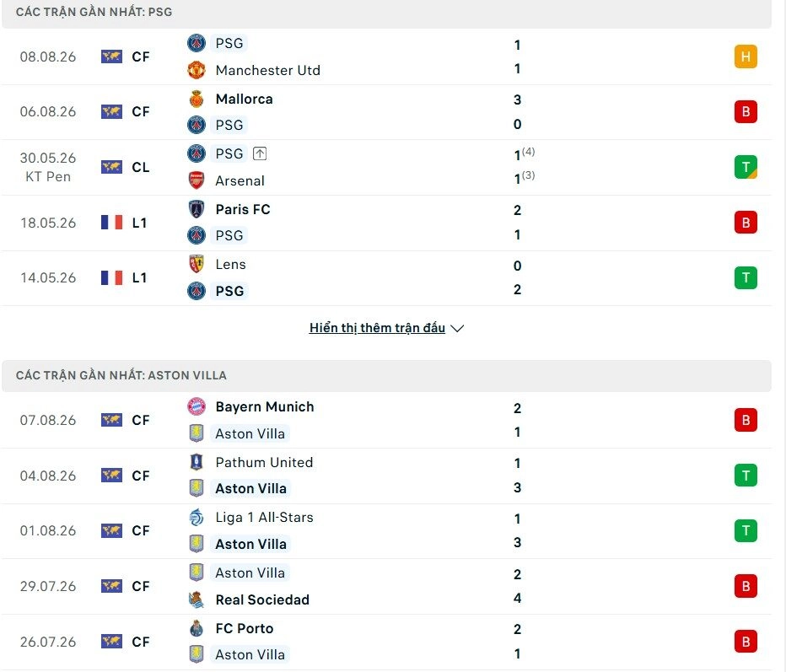Viewport: 786px width, 672px height.
Task: Open the Real Sociedad team name
Action: (x=262, y=599)
